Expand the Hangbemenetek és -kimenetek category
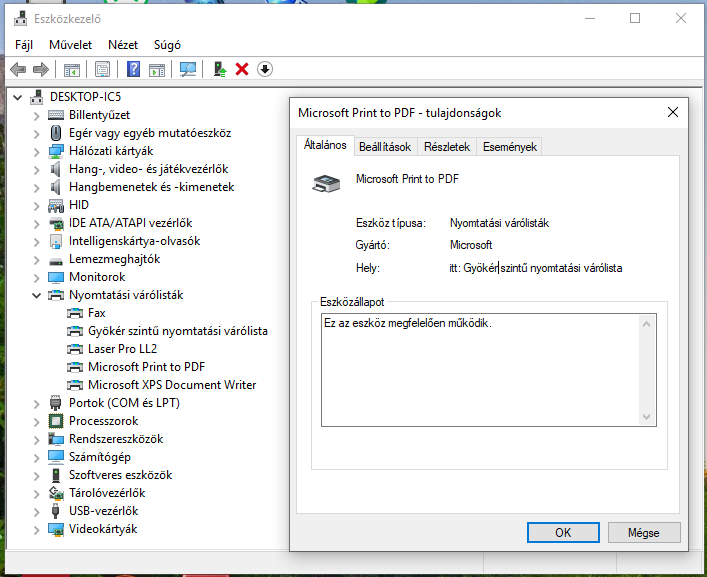The width and height of the screenshot is (707, 577). click(37, 188)
